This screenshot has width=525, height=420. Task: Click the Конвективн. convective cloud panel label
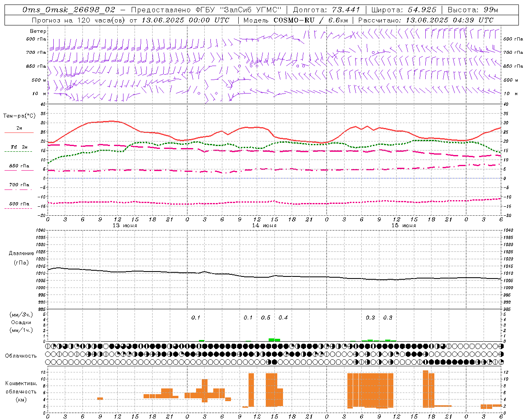(x=21, y=383)
